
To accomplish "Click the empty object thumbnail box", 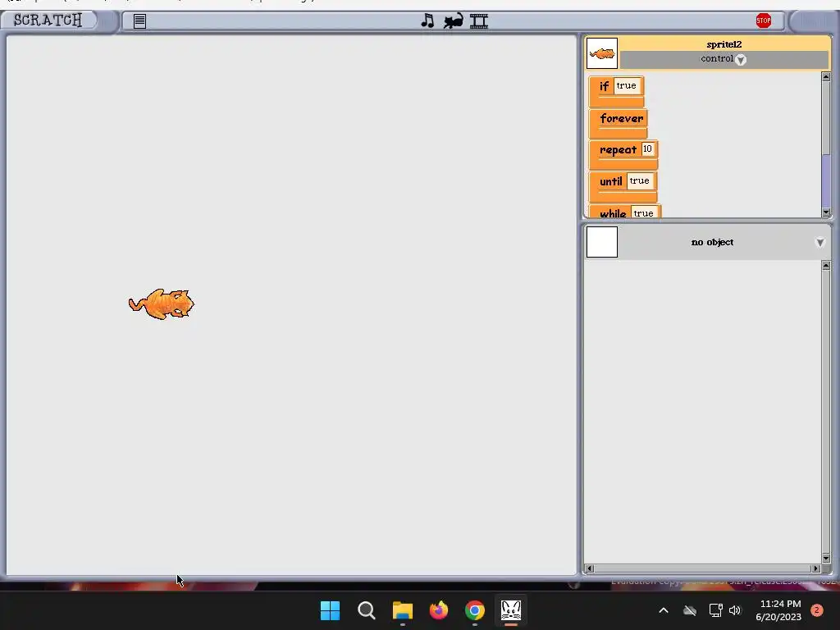I will point(602,242).
